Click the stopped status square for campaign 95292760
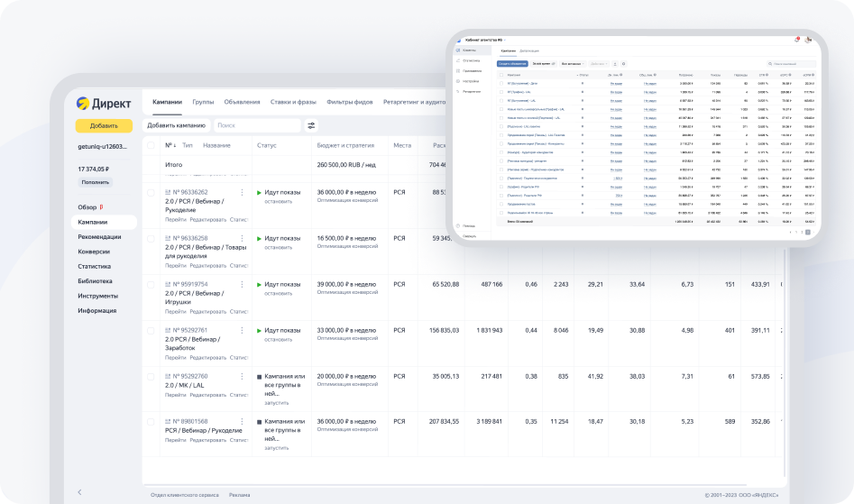This screenshot has height=504, width=854. coord(259,377)
